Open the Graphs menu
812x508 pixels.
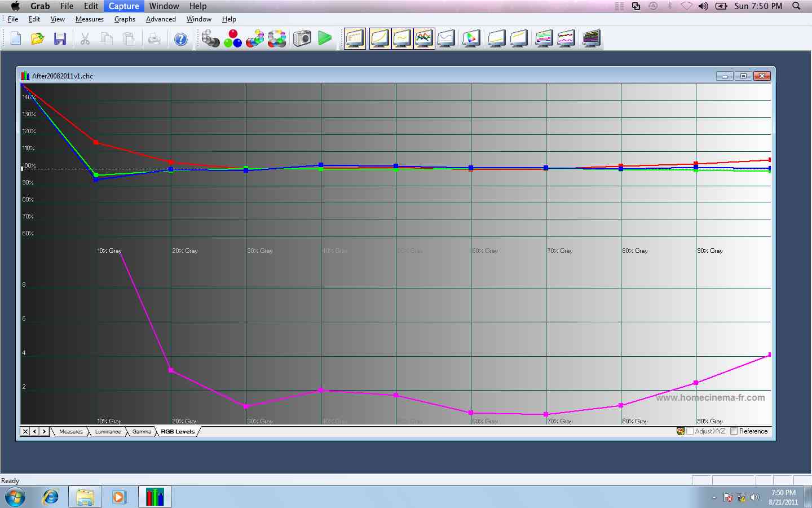(125, 19)
